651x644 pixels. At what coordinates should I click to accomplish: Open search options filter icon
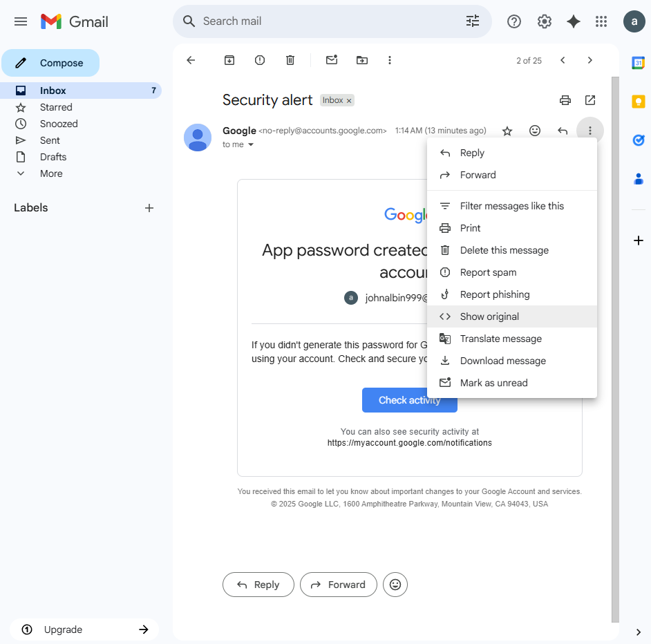pyautogui.click(x=473, y=21)
